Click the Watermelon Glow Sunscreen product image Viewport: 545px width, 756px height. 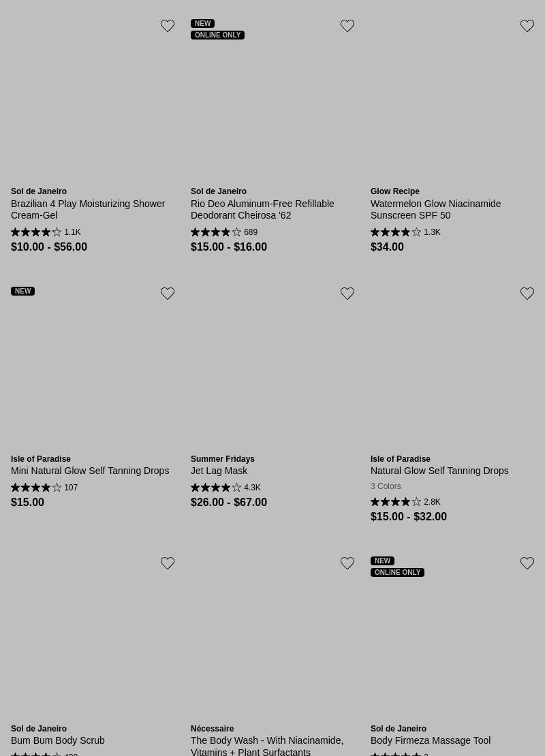(x=452, y=102)
